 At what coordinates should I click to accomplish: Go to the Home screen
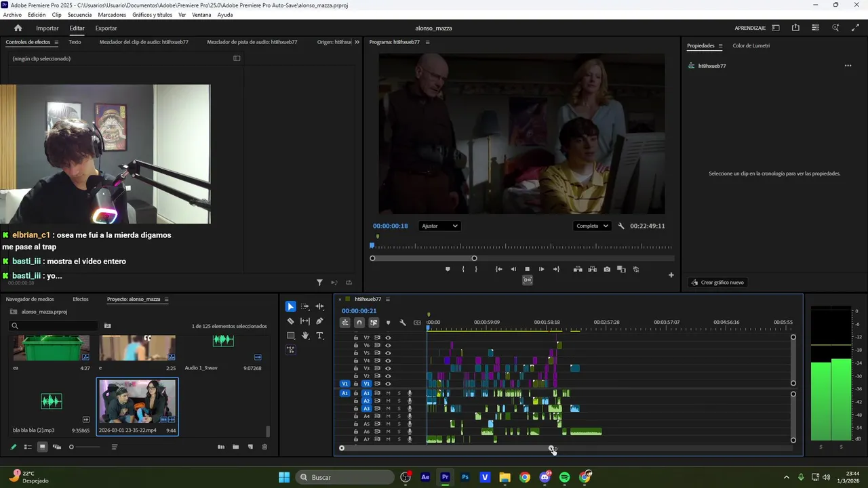tap(18, 28)
